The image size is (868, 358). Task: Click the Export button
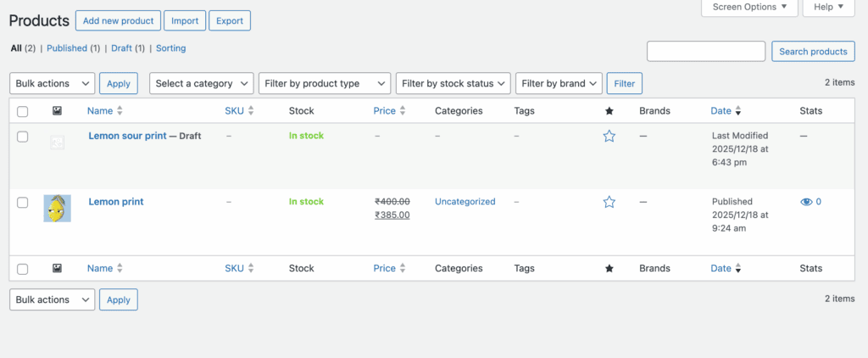point(230,20)
